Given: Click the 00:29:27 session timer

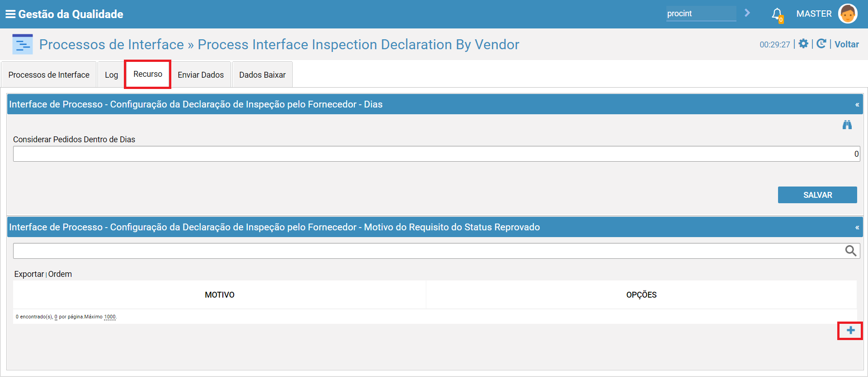Looking at the screenshot, I should coord(775,45).
